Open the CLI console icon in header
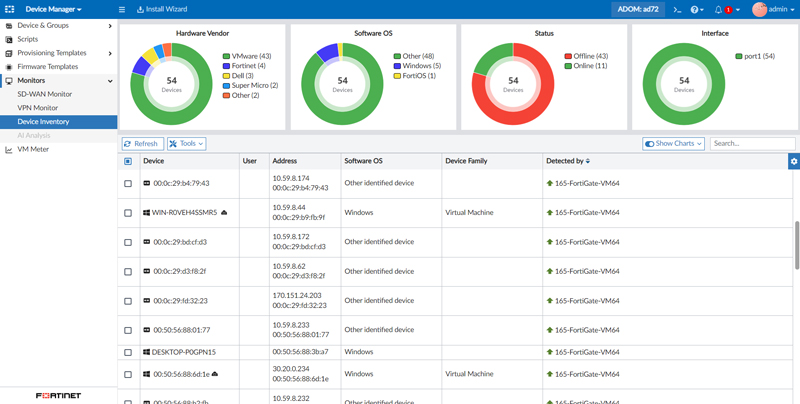The height and width of the screenshot is (404, 800). pyautogui.click(x=677, y=9)
